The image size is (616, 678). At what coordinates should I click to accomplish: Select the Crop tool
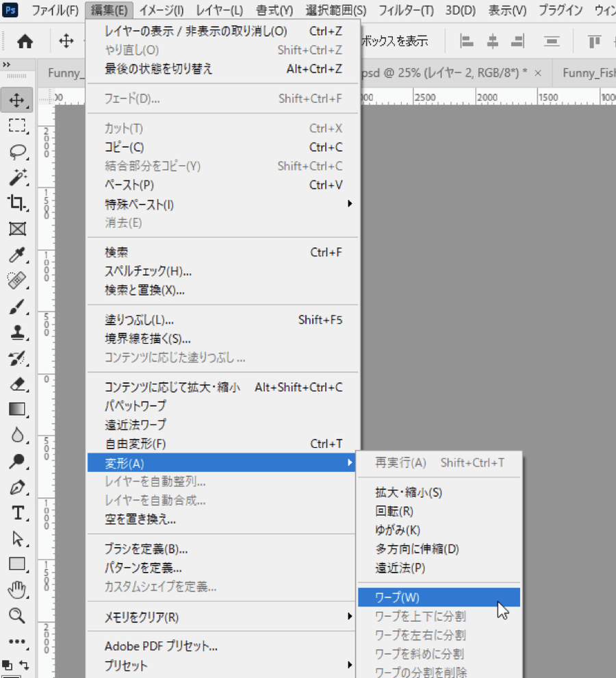pyautogui.click(x=17, y=202)
